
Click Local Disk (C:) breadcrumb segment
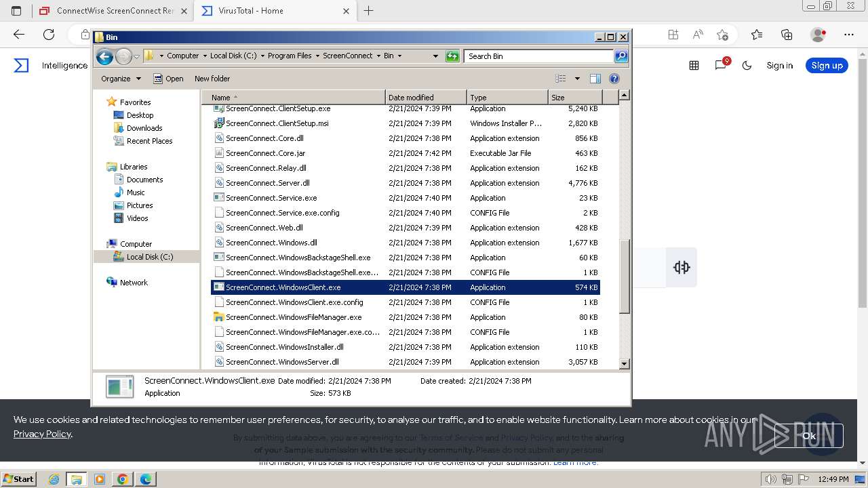coord(233,56)
